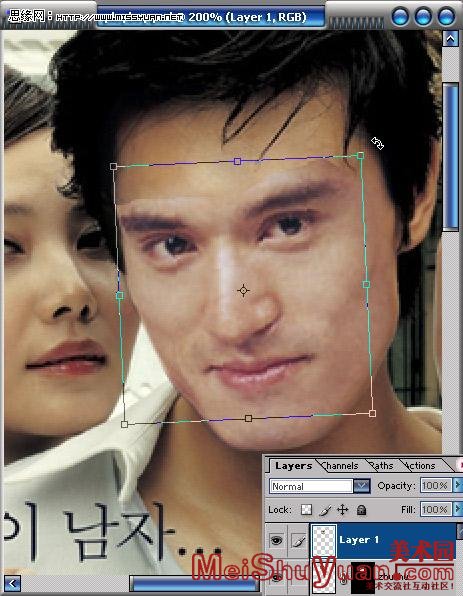Click the vertical scrollbar thumb
This screenshot has width=463, height=596.
pyautogui.click(x=450, y=157)
